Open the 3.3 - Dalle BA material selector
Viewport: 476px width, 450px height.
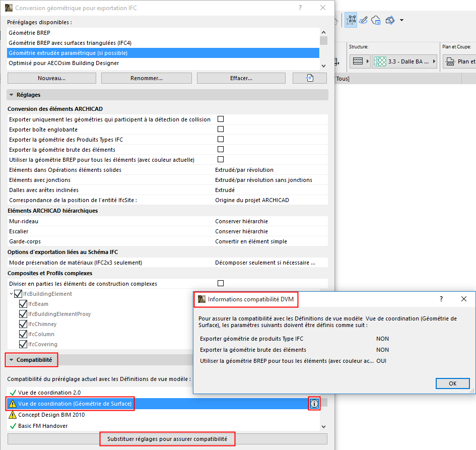tap(404, 61)
